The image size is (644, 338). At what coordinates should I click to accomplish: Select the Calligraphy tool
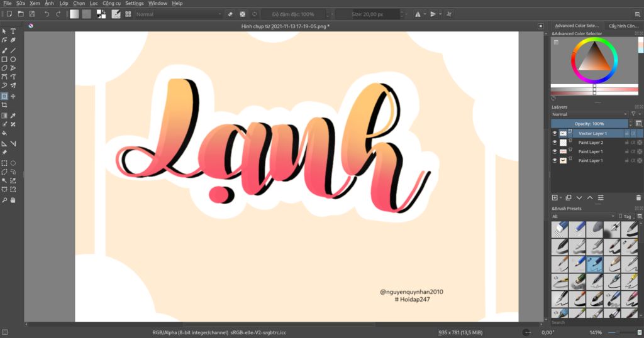(x=13, y=40)
